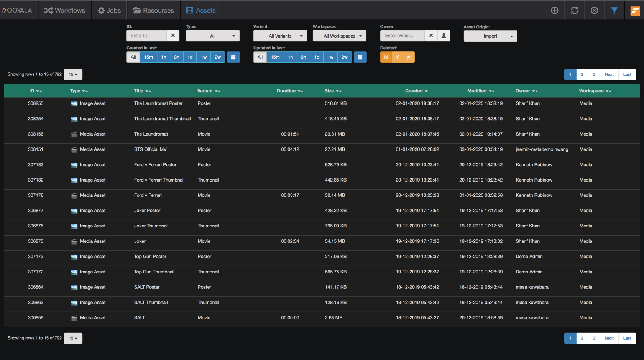The height and width of the screenshot is (360, 644).
Task: Select 1h under Created in last
Action: (163, 57)
